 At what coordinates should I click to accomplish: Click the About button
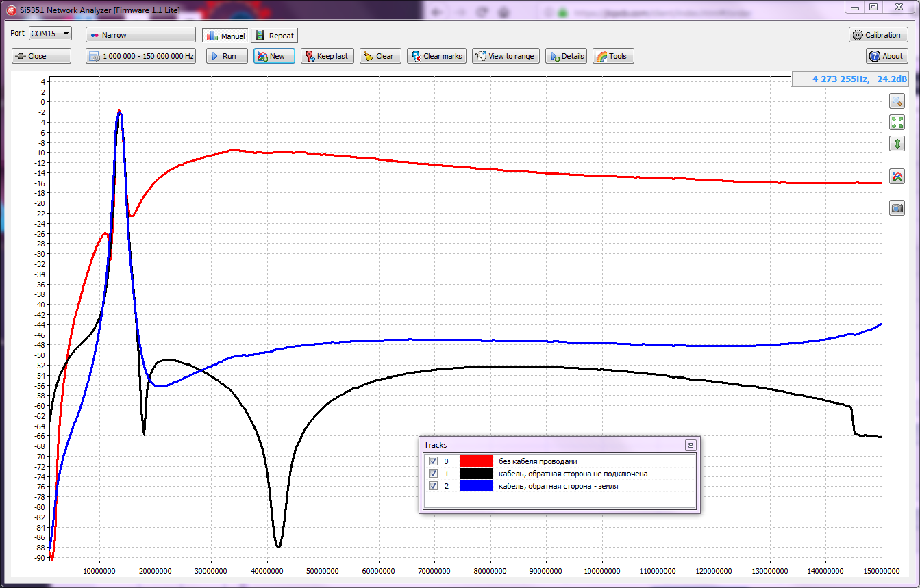886,56
